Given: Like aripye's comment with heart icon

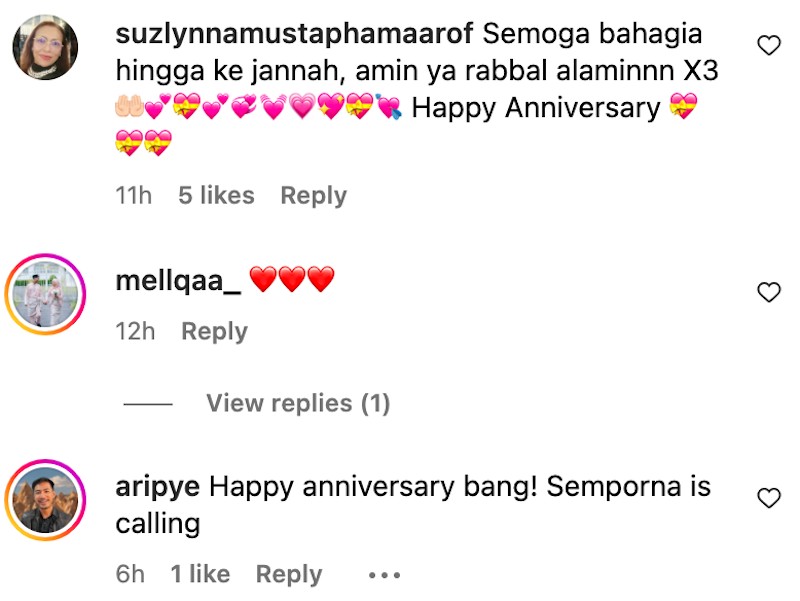Looking at the screenshot, I should (x=769, y=498).
